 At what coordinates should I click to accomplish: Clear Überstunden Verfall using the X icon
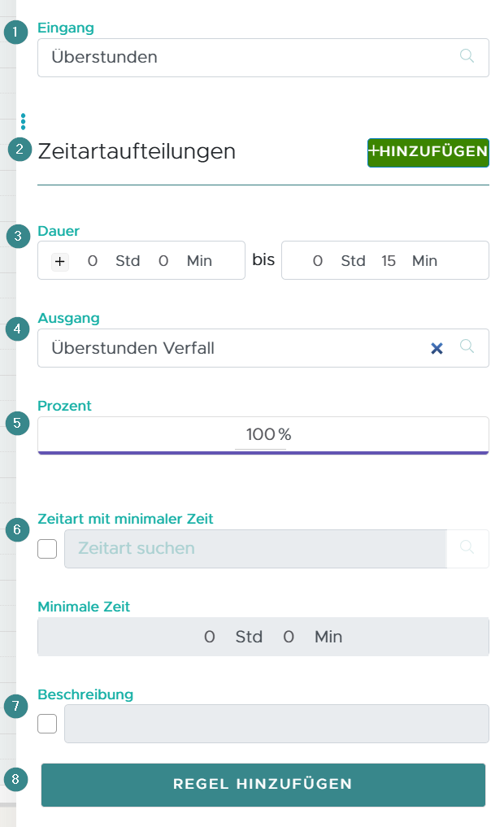(x=437, y=347)
